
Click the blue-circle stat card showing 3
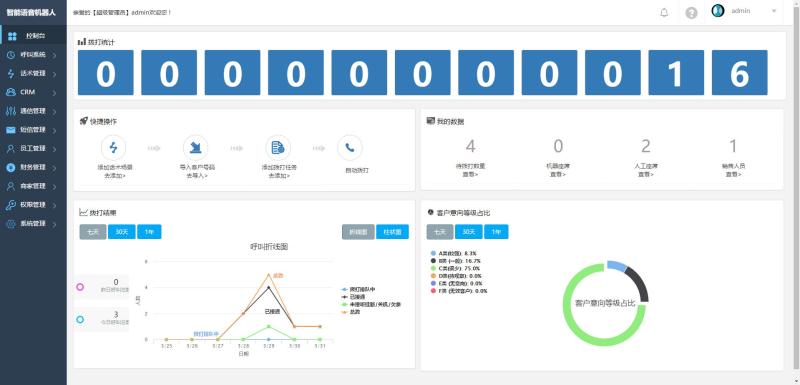point(101,319)
